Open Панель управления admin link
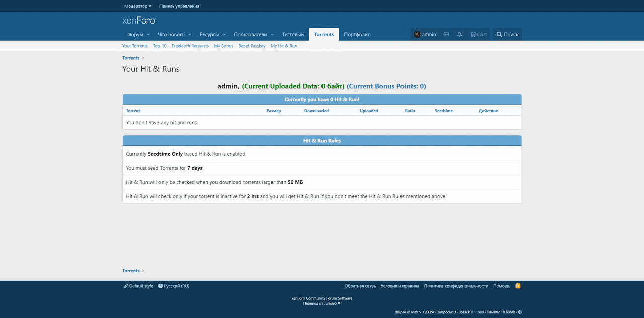This screenshot has width=644, height=318. click(x=179, y=6)
